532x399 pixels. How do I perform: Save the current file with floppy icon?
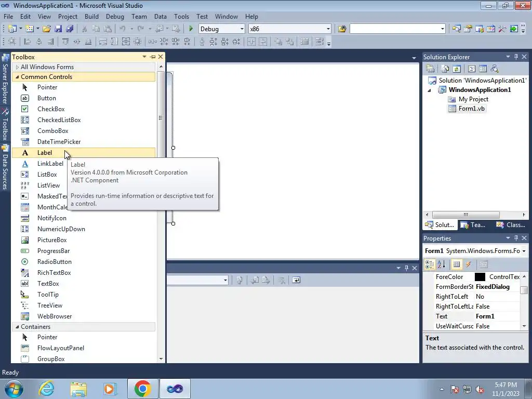point(58,29)
